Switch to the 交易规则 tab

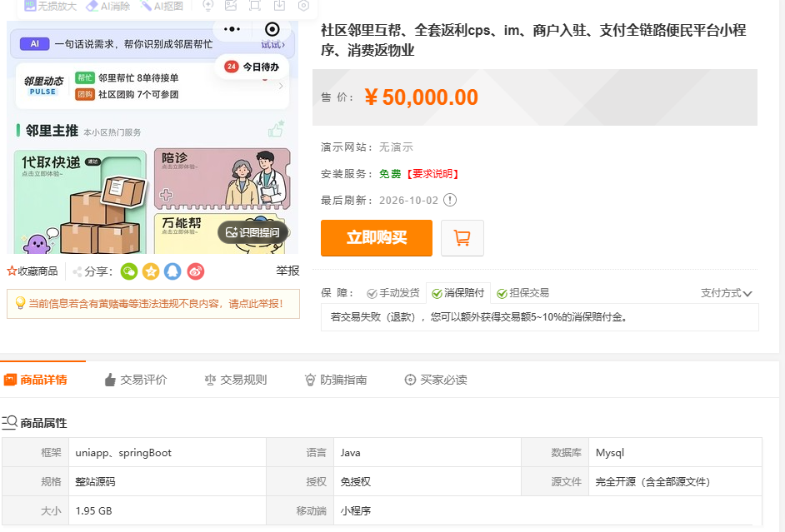236,380
